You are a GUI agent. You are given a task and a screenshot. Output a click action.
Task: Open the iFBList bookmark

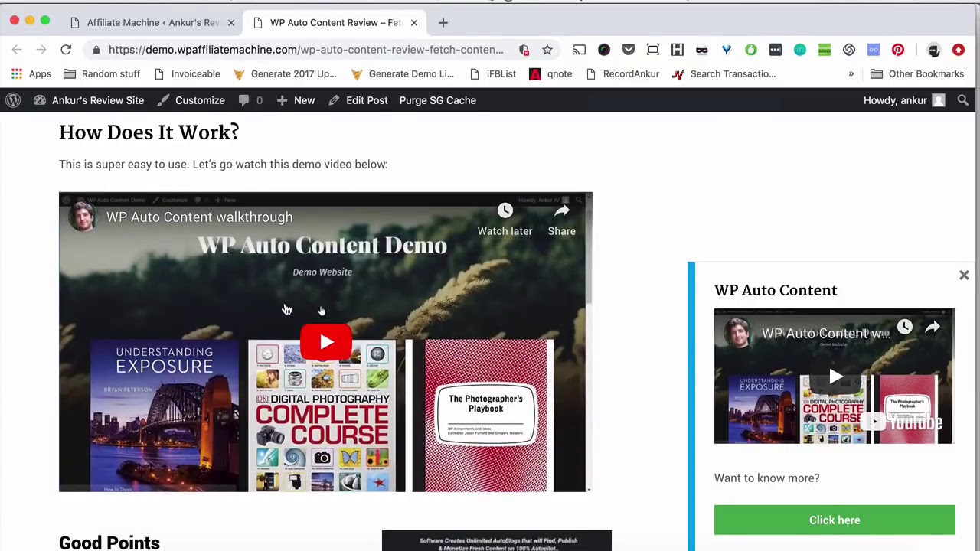click(x=492, y=74)
